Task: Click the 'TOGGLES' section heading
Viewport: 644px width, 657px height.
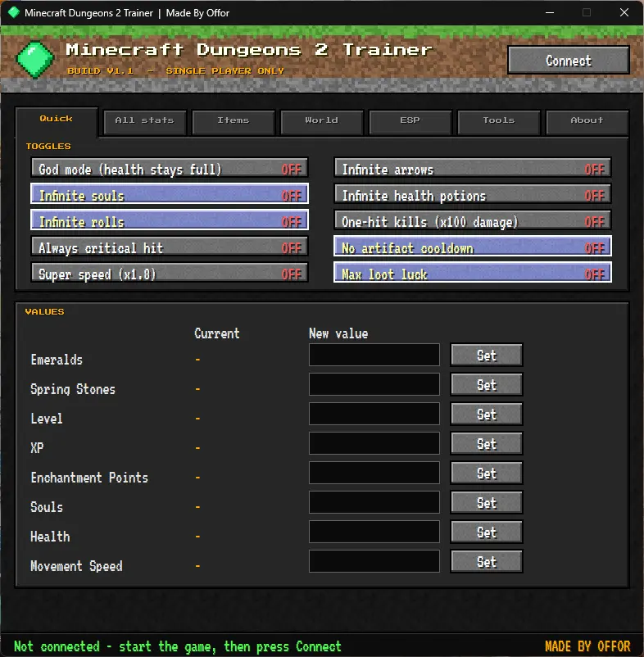Action: 48,147
